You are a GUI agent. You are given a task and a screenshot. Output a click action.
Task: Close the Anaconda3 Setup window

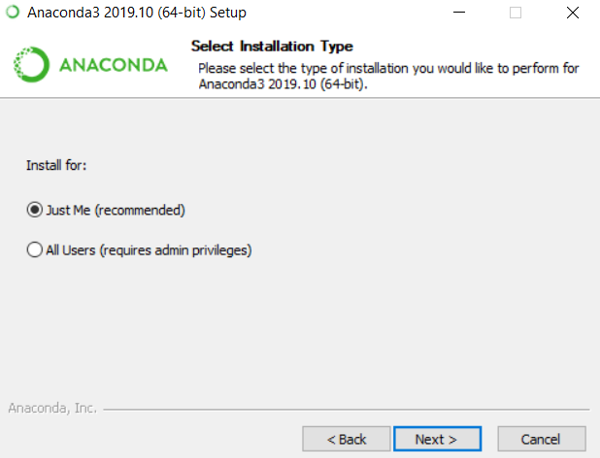(x=572, y=13)
